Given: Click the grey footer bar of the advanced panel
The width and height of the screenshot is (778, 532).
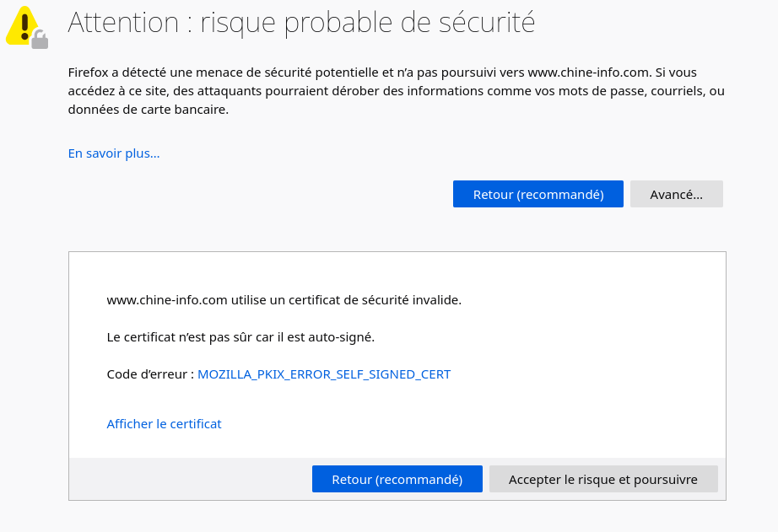Looking at the screenshot, I should point(186,480).
